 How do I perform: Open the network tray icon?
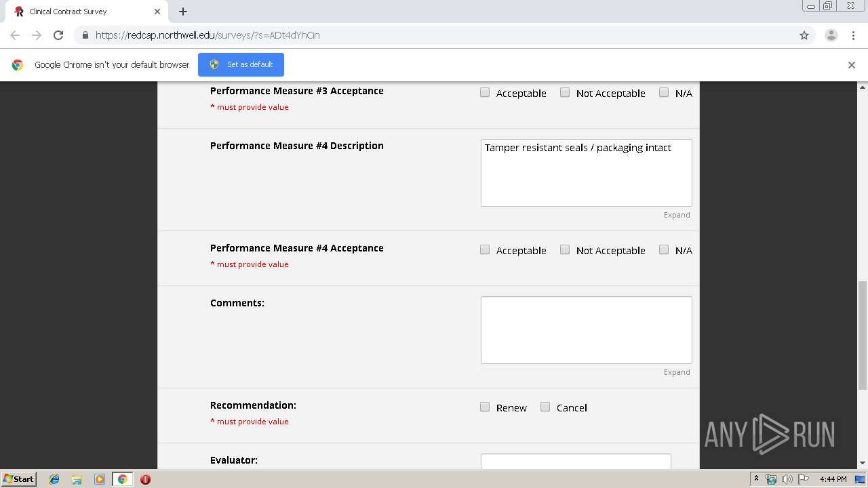point(771,479)
